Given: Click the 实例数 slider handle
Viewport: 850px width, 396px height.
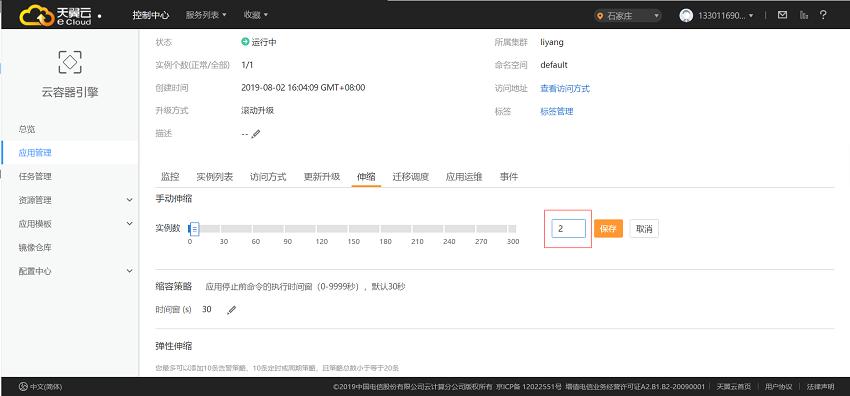Looking at the screenshot, I should (x=195, y=229).
